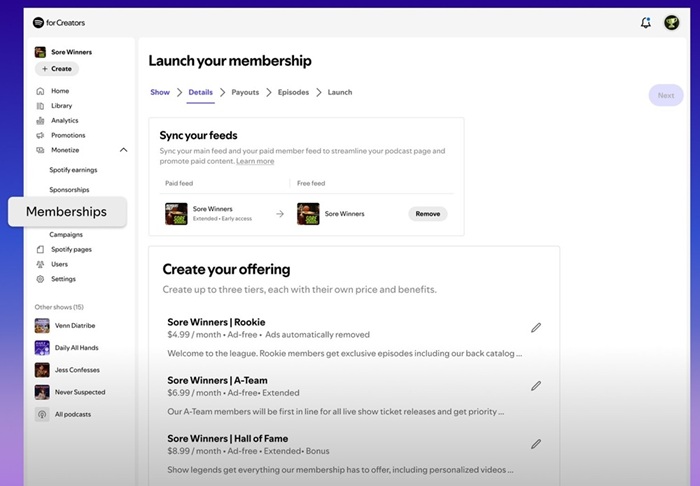Click the $8.99 / month price text
Viewport: 700px width, 486px height.
pos(194,451)
